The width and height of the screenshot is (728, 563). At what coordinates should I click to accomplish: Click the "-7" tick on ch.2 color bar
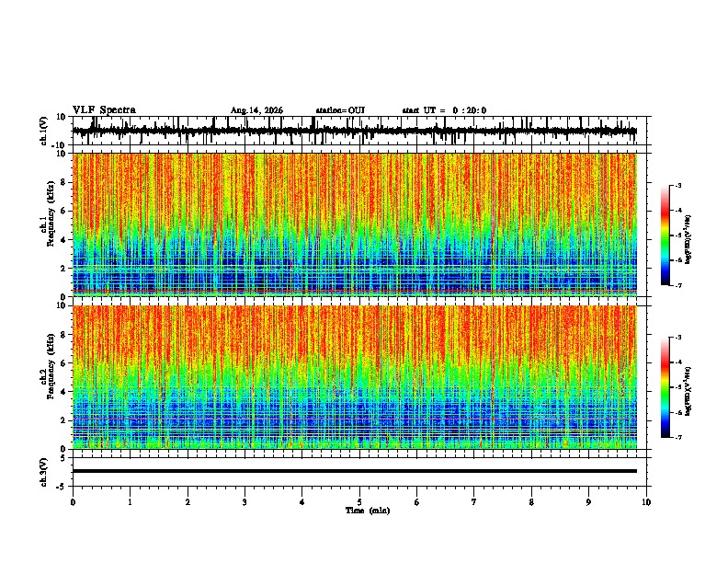pyautogui.click(x=677, y=438)
